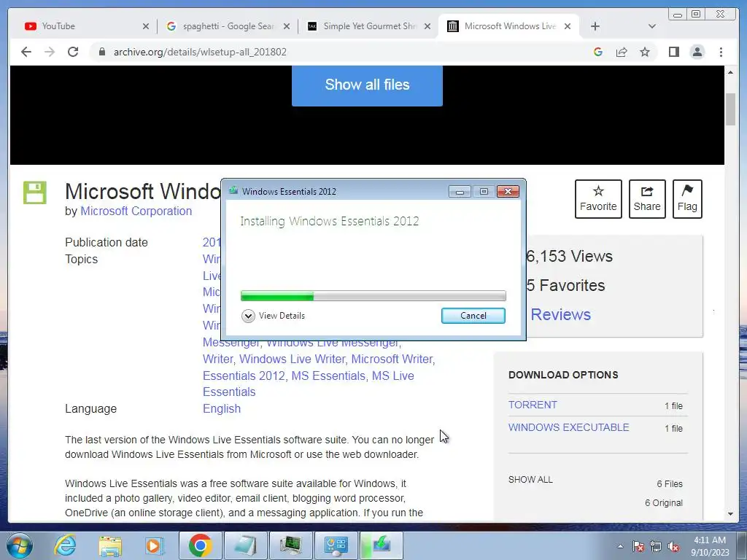Click the Share button on archive page

click(x=647, y=199)
